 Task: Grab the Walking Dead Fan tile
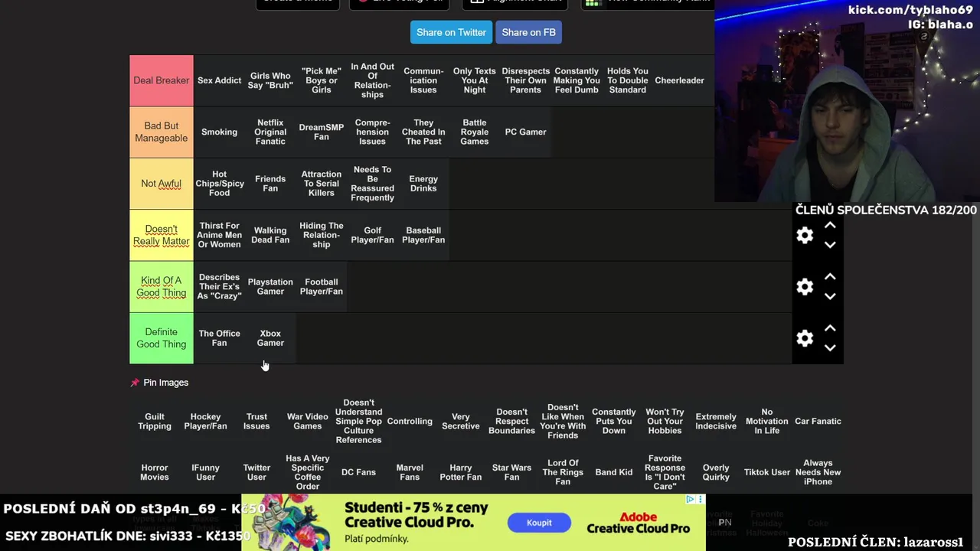270,235
